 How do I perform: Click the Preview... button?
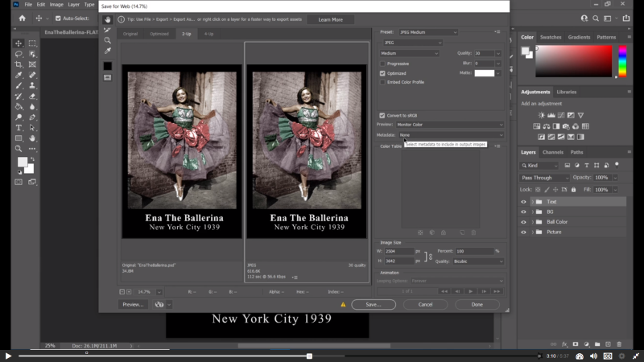point(133,305)
